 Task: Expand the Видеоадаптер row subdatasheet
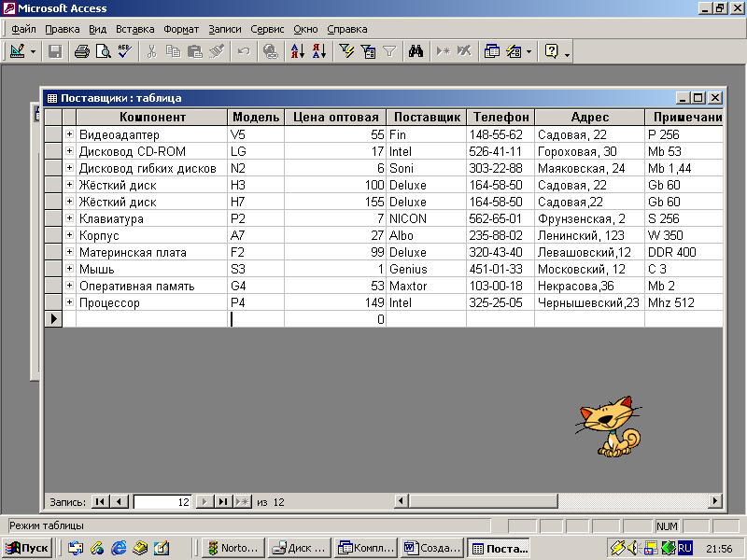tap(69, 134)
